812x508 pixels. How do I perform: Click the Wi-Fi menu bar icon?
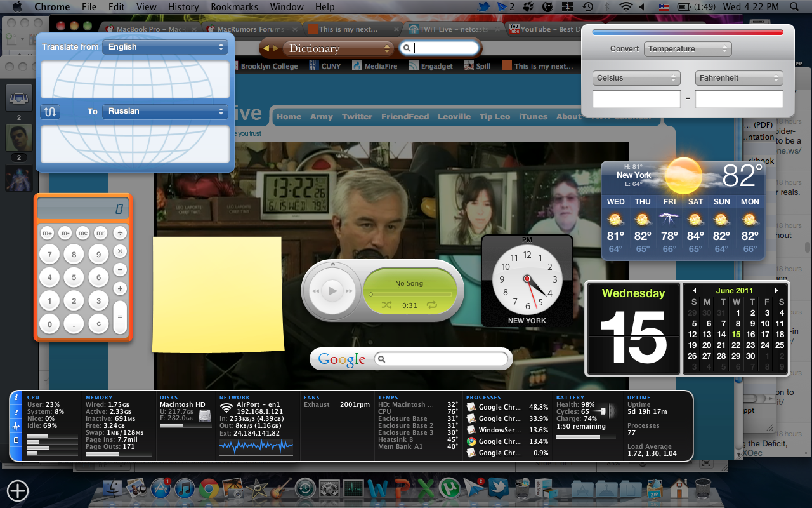[626, 7]
